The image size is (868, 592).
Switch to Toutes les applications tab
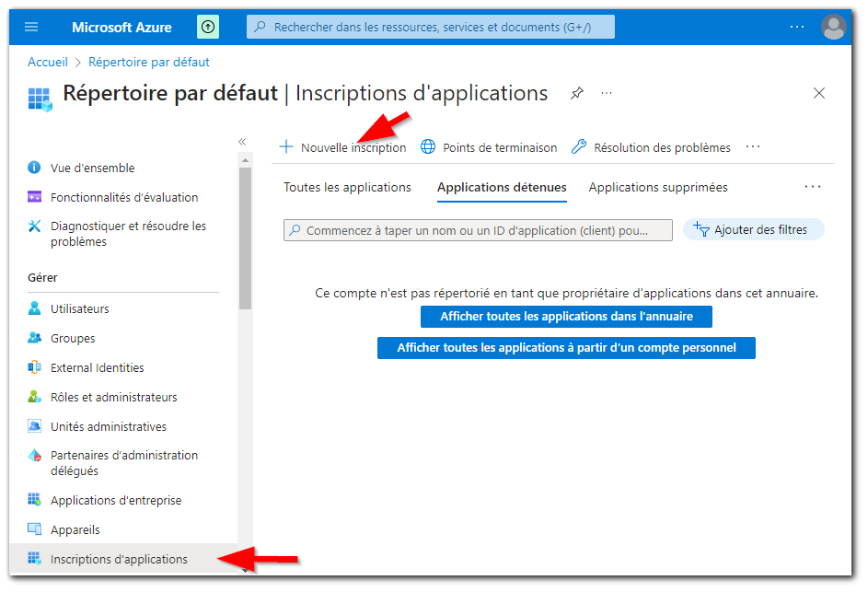pyautogui.click(x=348, y=187)
